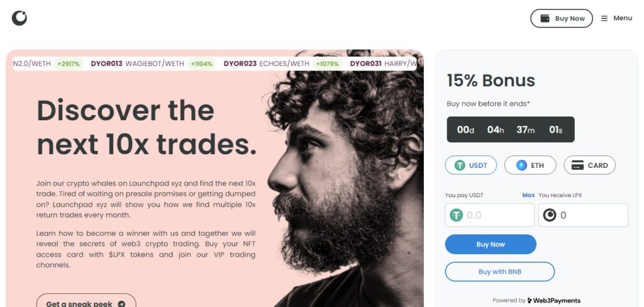This screenshot has width=644, height=307.
Task: Click the blue Buy Now button
Action: click(491, 244)
